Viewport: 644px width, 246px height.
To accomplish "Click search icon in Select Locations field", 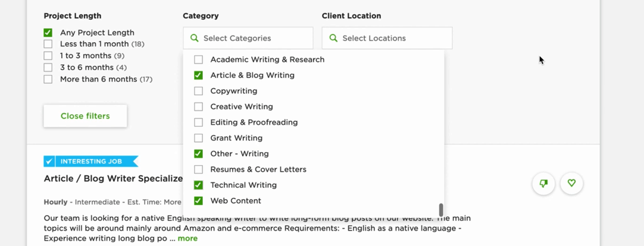I will click(334, 38).
